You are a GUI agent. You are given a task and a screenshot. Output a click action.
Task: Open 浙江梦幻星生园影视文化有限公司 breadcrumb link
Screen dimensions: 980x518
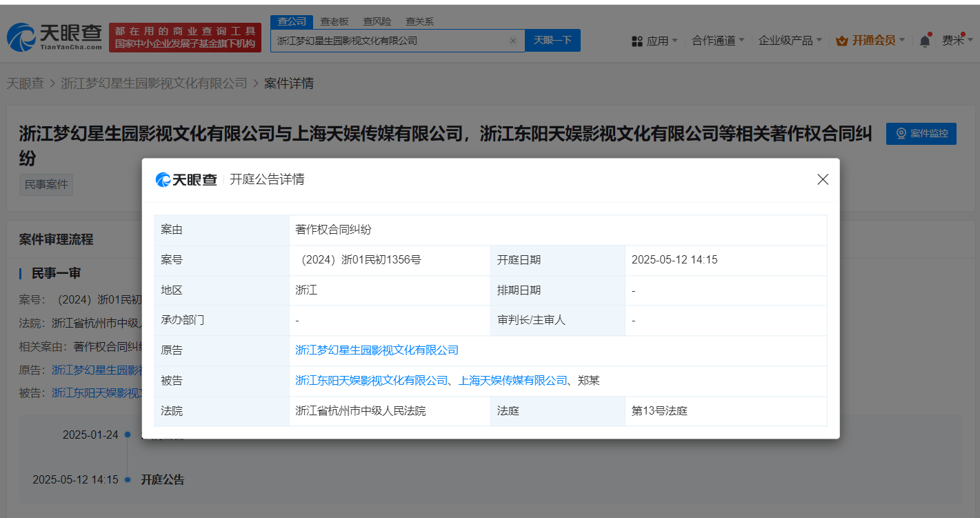click(154, 83)
